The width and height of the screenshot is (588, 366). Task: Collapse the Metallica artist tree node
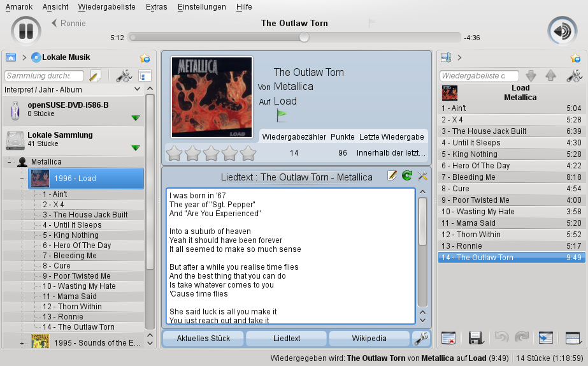[x=10, y=162]
